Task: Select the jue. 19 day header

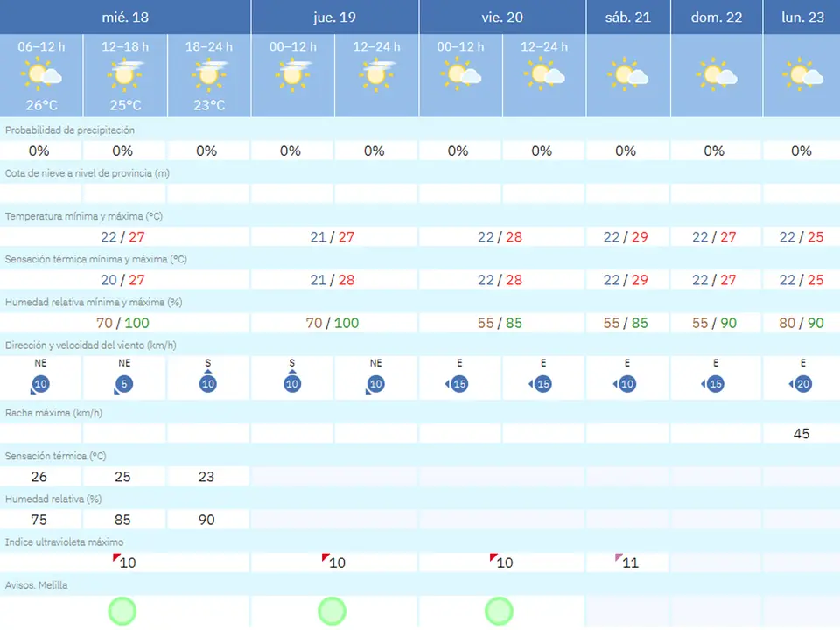Action: pyautogui.click(x=335, y=17)
